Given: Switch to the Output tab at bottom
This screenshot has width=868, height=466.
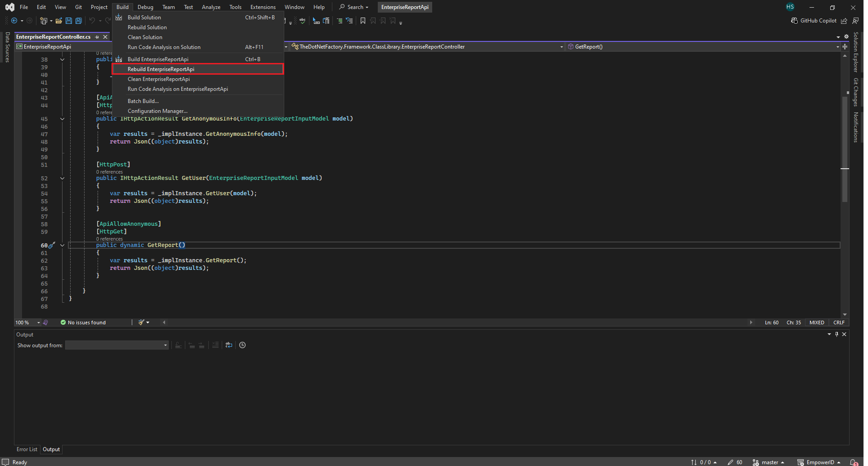Looking at the screenshot, I should (x=51, y=449).
